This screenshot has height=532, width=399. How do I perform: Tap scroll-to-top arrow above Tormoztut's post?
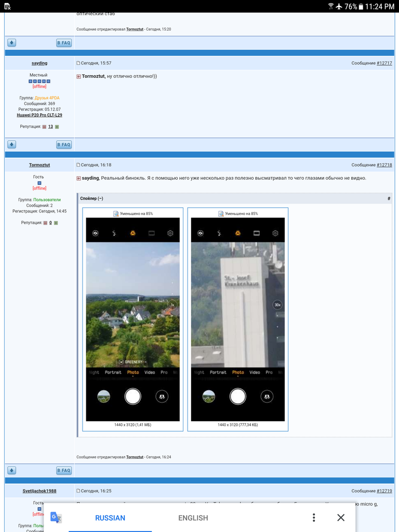click(12, 144)
